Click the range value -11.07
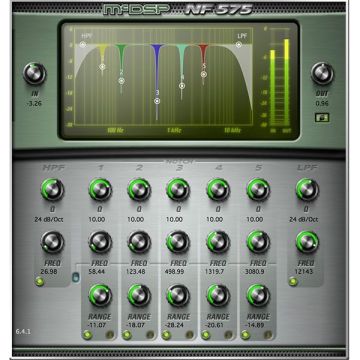This screenshot has width=360, height=360. point(96,324)
